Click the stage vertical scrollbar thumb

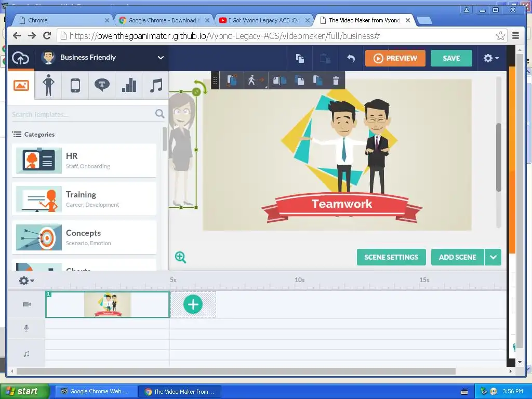point(498,157)
